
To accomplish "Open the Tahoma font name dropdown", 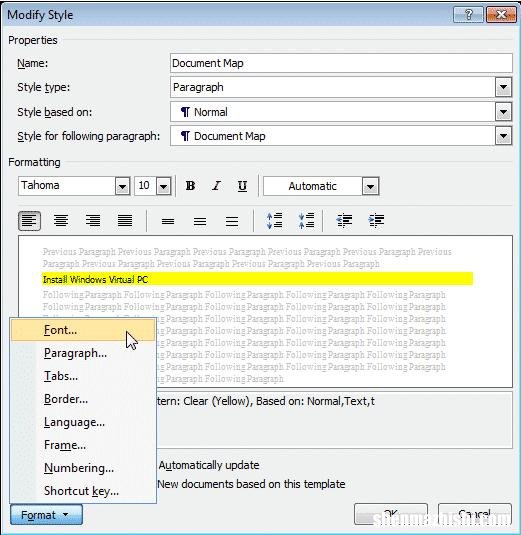I will tap(122, 186).
